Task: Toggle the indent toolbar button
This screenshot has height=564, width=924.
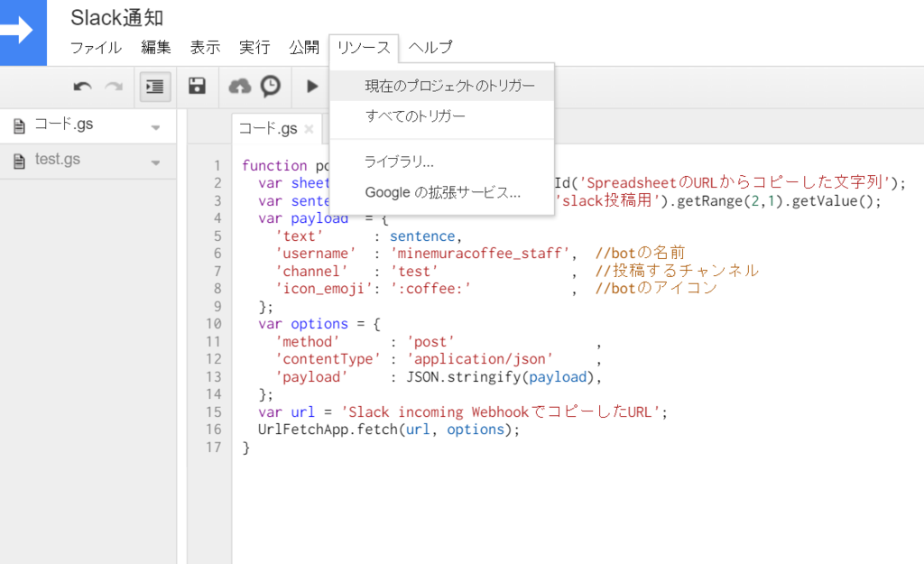Action: coord(155,87)
